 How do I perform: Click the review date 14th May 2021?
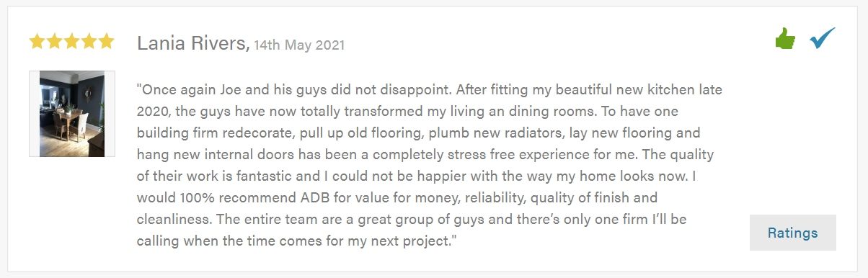point(299,45)
